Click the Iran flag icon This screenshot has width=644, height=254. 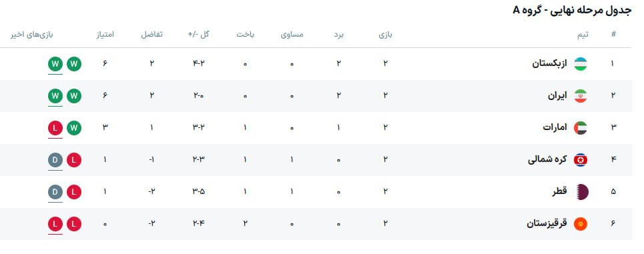point(581,96)
